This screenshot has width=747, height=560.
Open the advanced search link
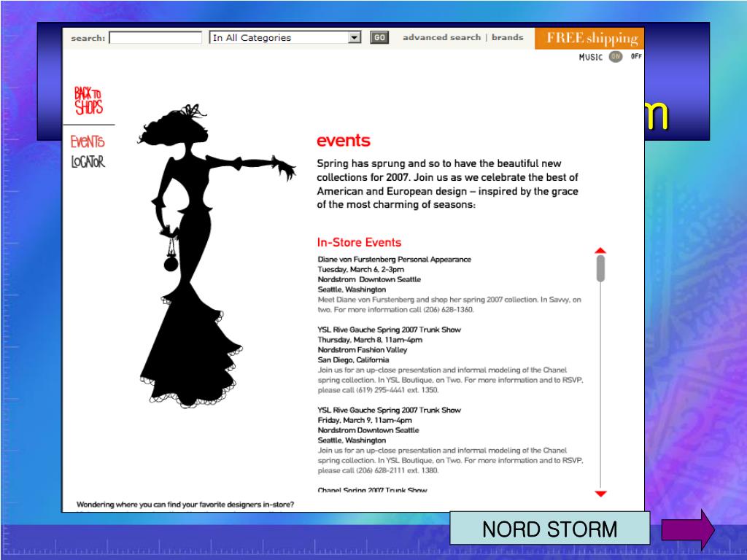441,37
